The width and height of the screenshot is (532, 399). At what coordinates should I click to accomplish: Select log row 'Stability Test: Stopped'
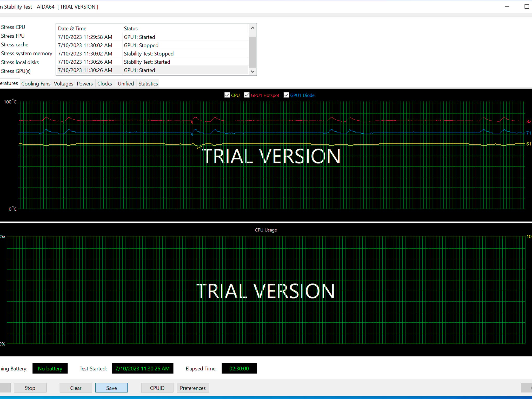[152, 54]
